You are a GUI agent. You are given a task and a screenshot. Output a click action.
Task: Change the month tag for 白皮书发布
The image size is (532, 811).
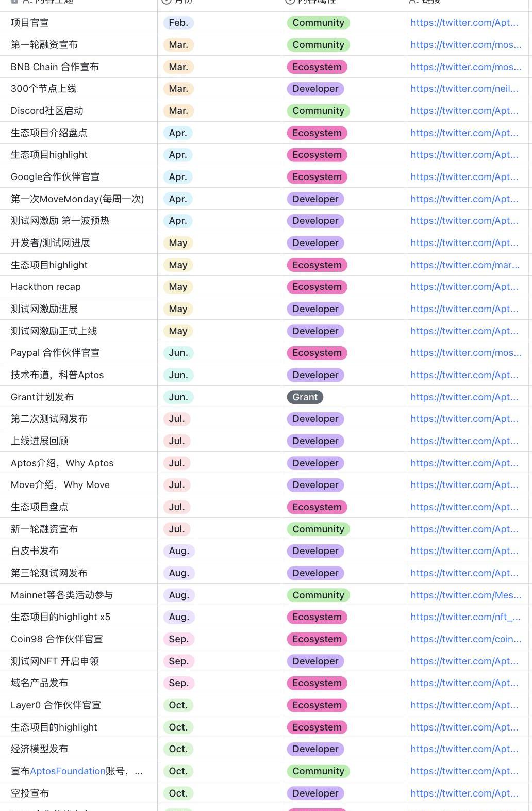[x=179, y=551]
